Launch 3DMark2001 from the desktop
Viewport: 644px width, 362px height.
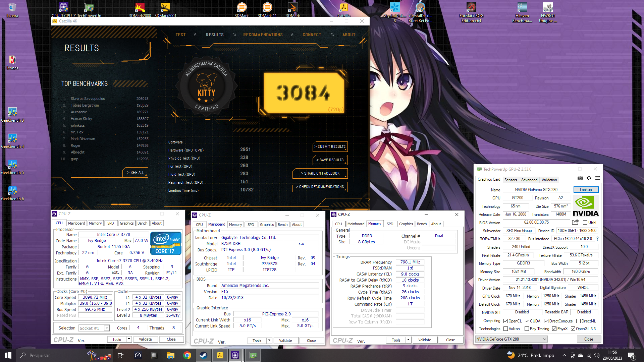click(x=165, y=10)
